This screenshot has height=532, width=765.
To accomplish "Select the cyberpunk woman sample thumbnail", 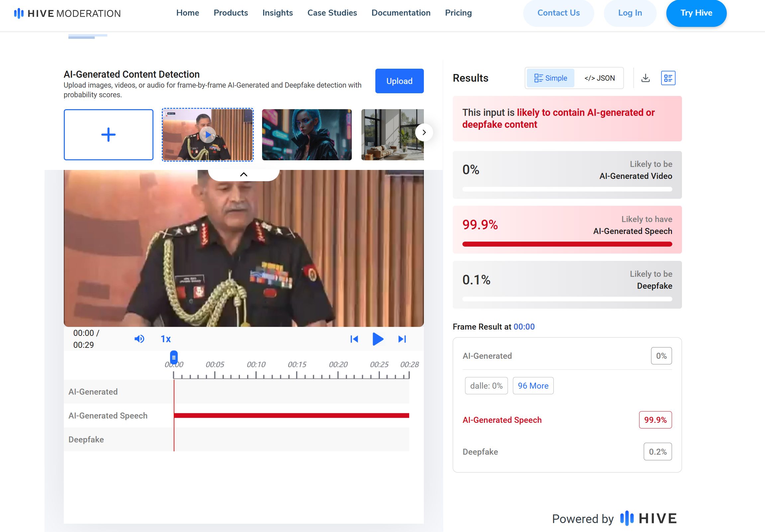I will [x=307, y=134].
